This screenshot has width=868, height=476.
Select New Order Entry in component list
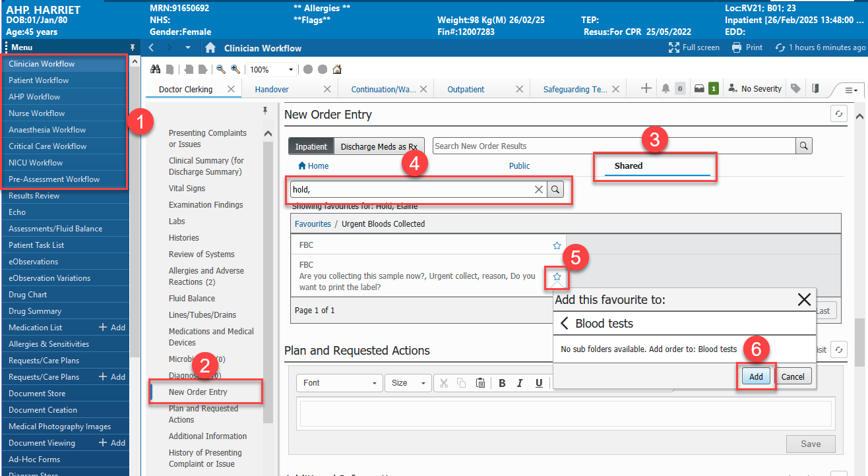pyautogui.click(x=198, y=392)
